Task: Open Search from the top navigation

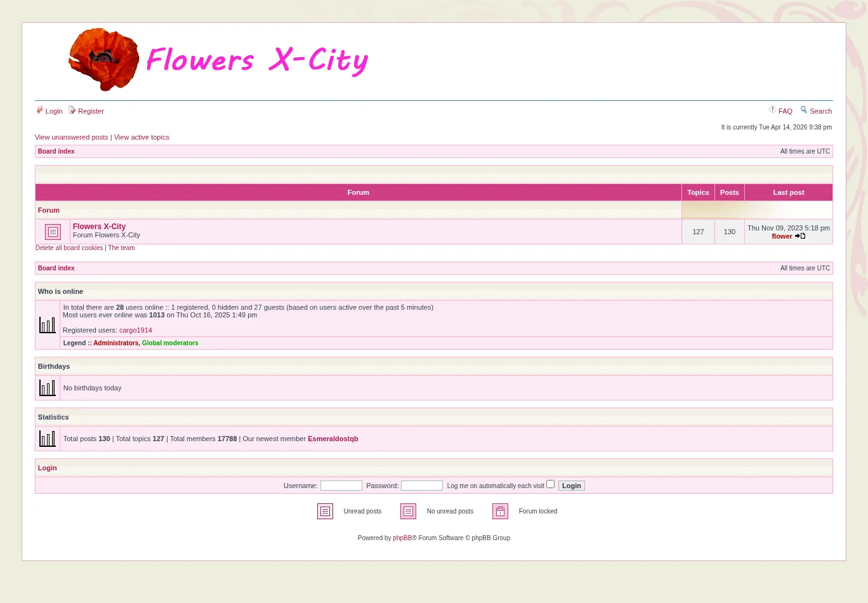Action: (820, 111)
